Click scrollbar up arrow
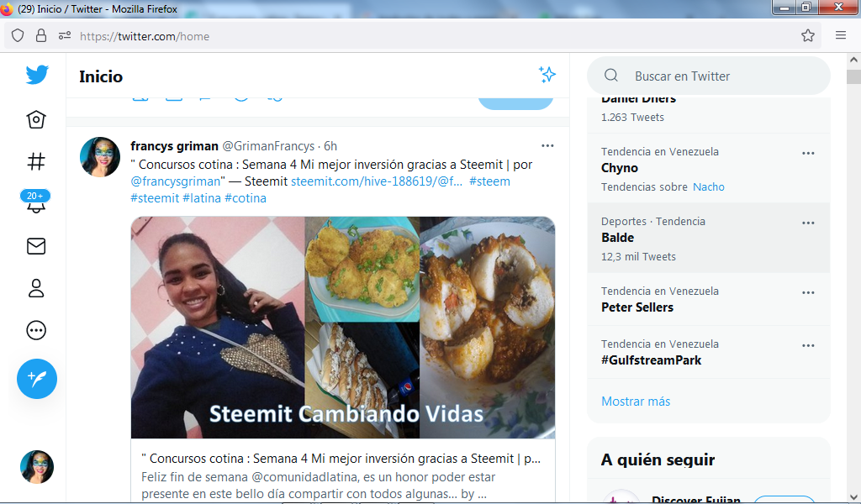861x504 pixels. click(853, 60)
